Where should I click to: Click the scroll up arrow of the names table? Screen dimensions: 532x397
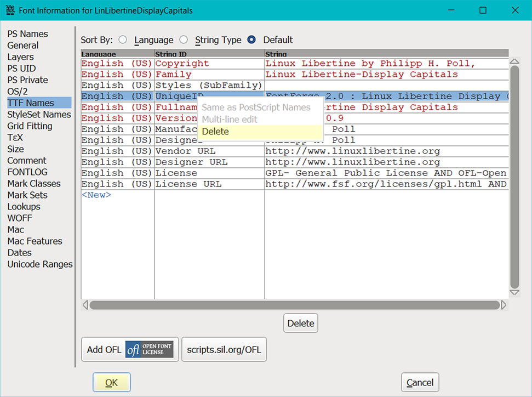(514, 61)
